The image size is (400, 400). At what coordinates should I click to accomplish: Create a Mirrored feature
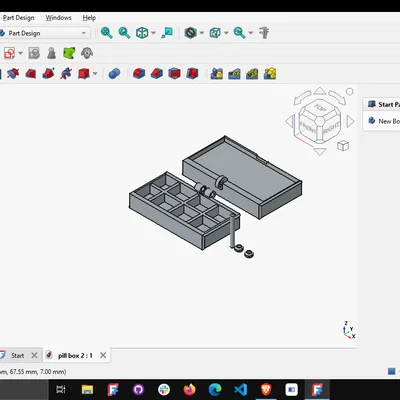pyautogui.click(x=217, y=73)
